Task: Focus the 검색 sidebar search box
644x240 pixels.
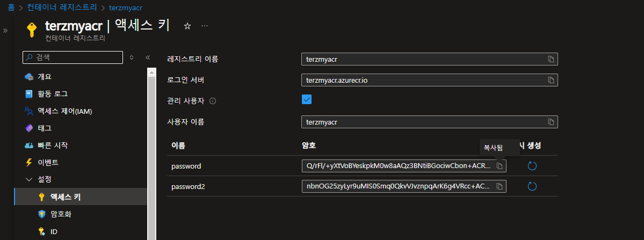Action: [73, 57]
